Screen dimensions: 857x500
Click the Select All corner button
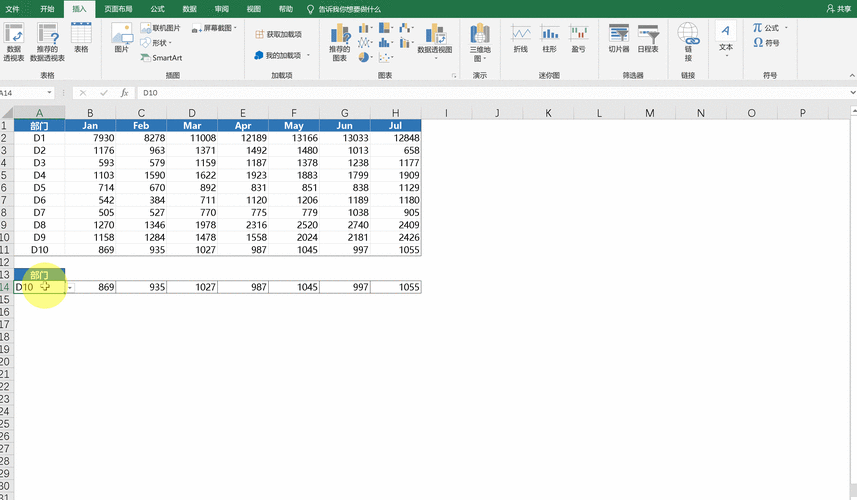(x=7, y=113)
